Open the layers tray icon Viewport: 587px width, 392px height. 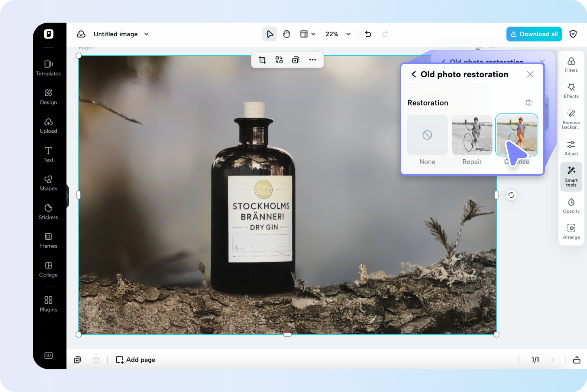point(577,360)
